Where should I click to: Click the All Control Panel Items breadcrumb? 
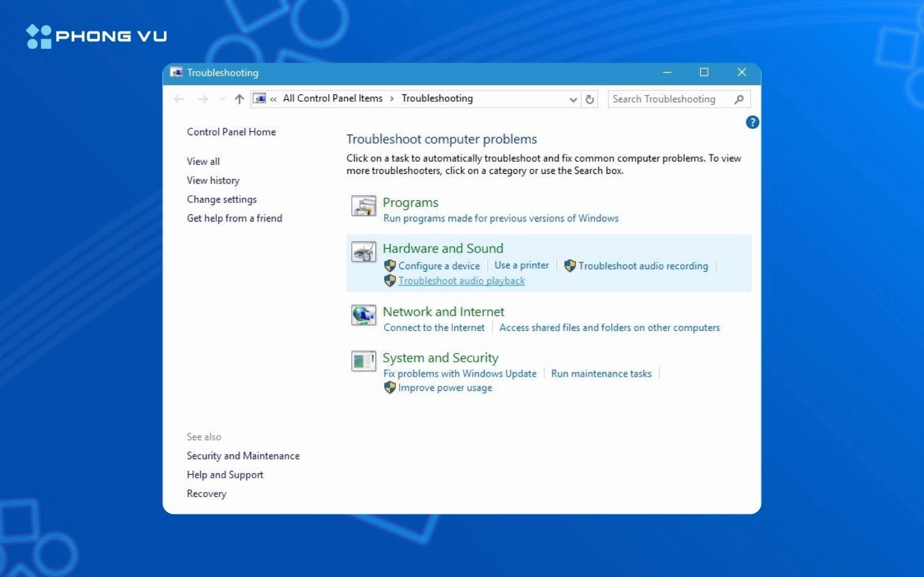[x=333, y=99]
